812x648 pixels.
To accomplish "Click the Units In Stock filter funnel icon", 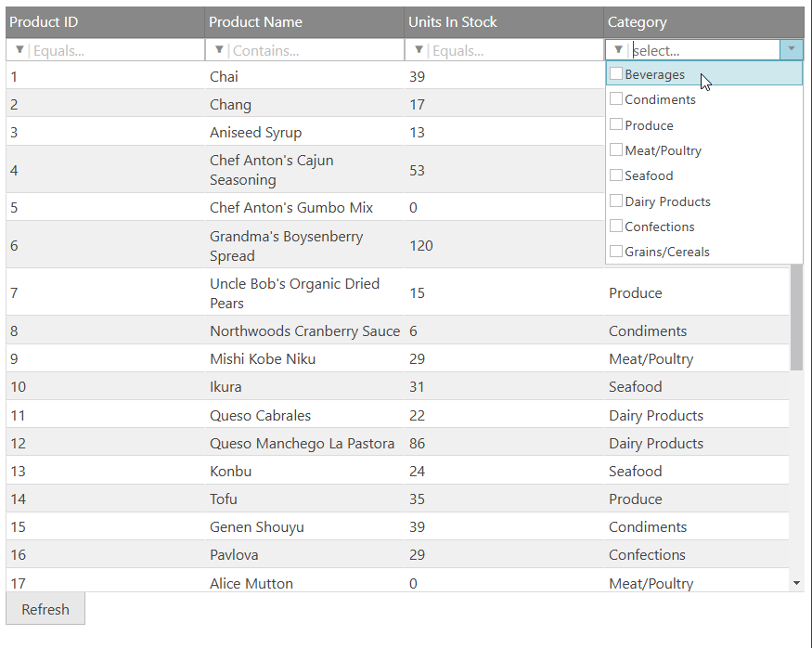I will (419, 50).
